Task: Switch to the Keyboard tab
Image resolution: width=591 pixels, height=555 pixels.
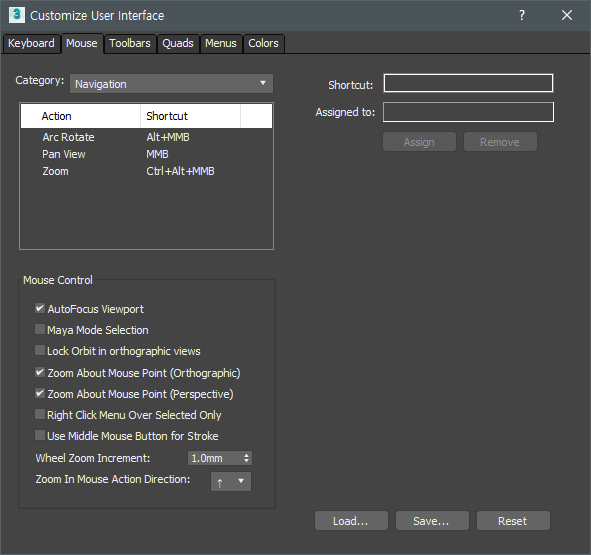Action: click(x=31, y=43)
